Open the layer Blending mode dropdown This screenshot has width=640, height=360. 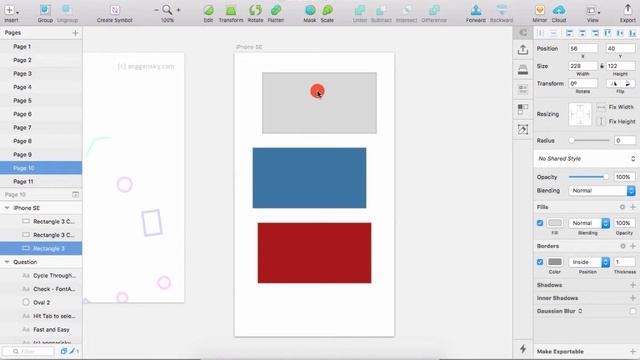(602, 191)
